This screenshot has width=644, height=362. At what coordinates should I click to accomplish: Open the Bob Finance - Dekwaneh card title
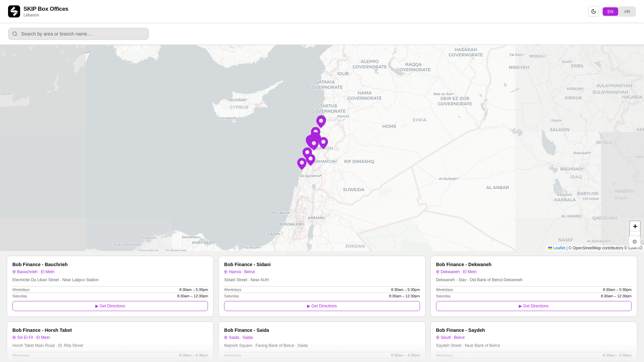tap(464, 264)
